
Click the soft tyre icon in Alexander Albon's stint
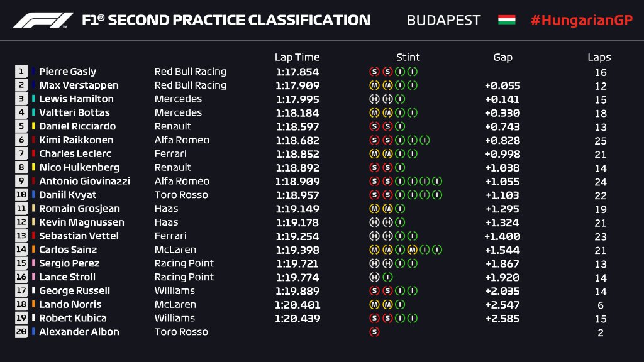pyautogui.click(x=375, y=332)
